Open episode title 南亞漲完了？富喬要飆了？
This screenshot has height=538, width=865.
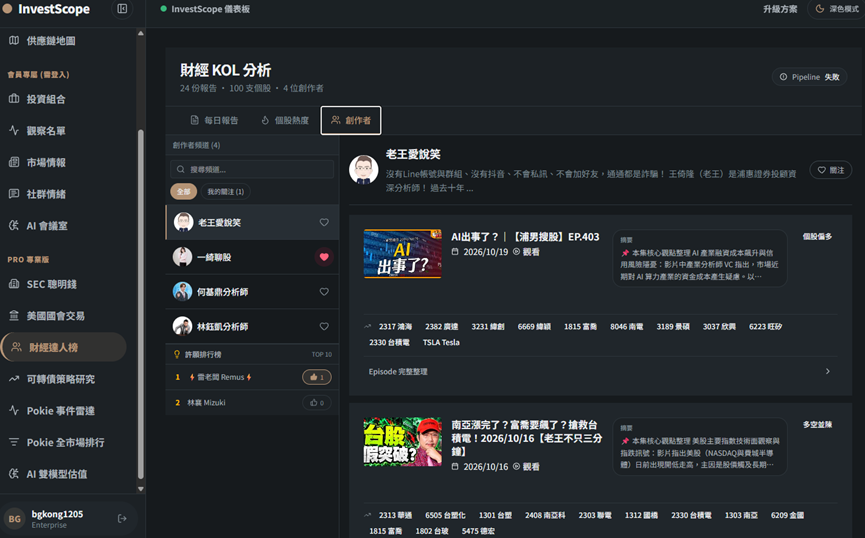(x=527, y=438)
